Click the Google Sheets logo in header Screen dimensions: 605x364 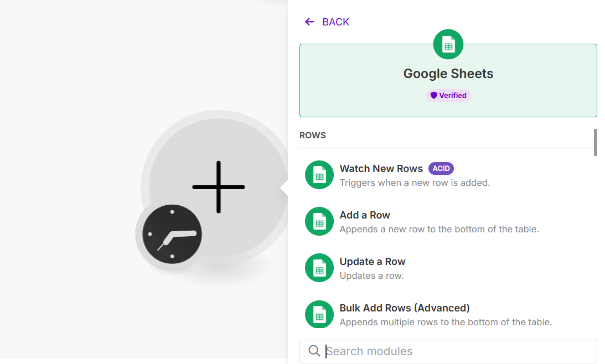(448, 44)
